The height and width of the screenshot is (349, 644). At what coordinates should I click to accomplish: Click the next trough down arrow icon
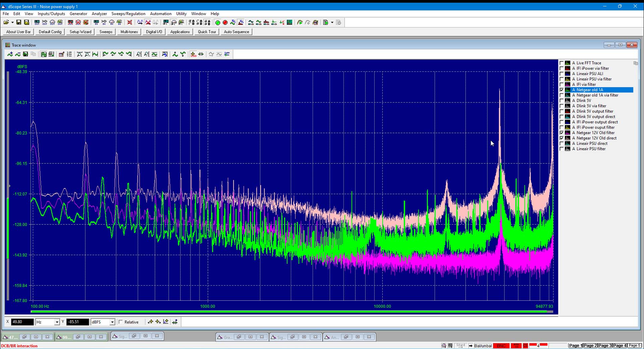tap(183, 54)
